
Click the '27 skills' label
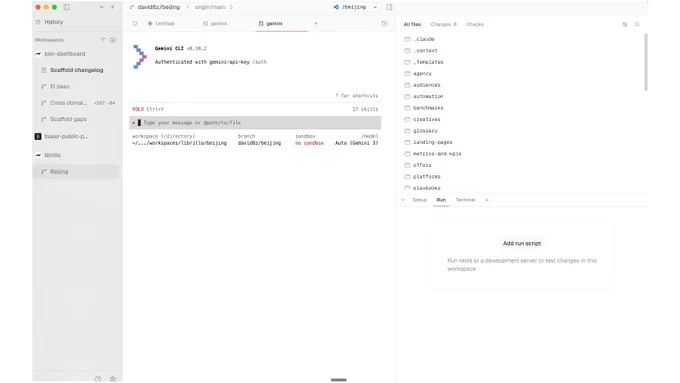365,109
